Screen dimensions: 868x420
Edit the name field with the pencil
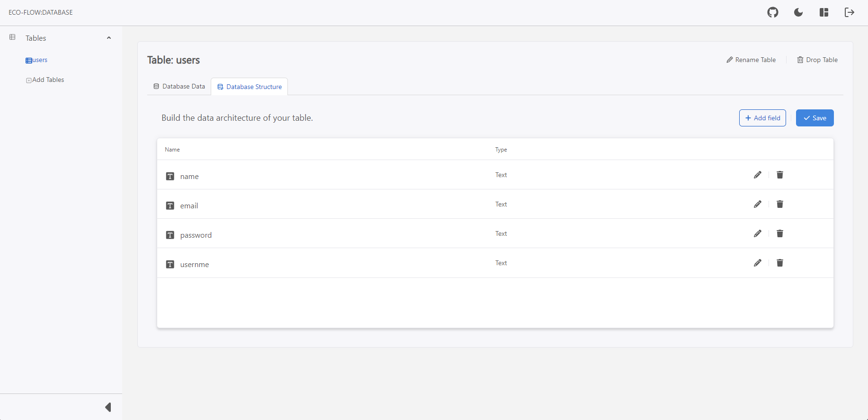758,175
